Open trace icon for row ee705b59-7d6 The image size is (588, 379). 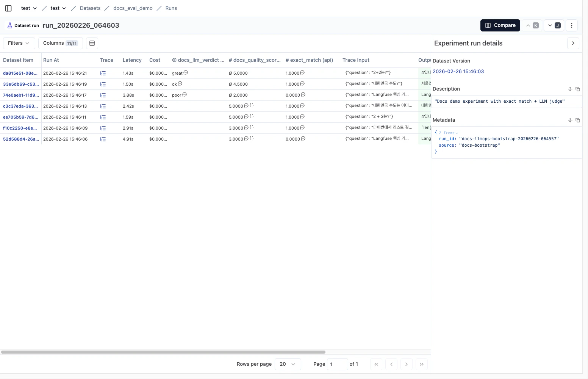tap(103, 117)
